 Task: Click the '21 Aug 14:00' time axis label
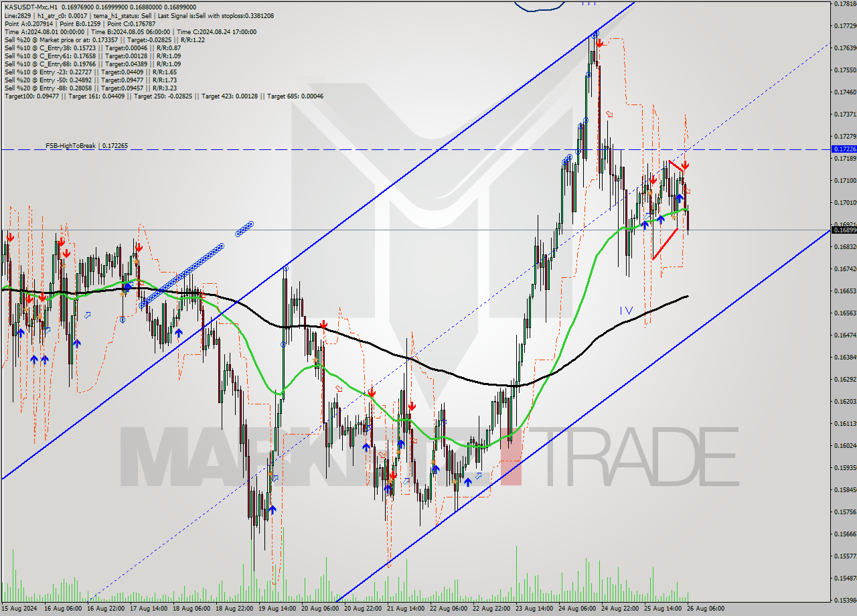(404, 609)
